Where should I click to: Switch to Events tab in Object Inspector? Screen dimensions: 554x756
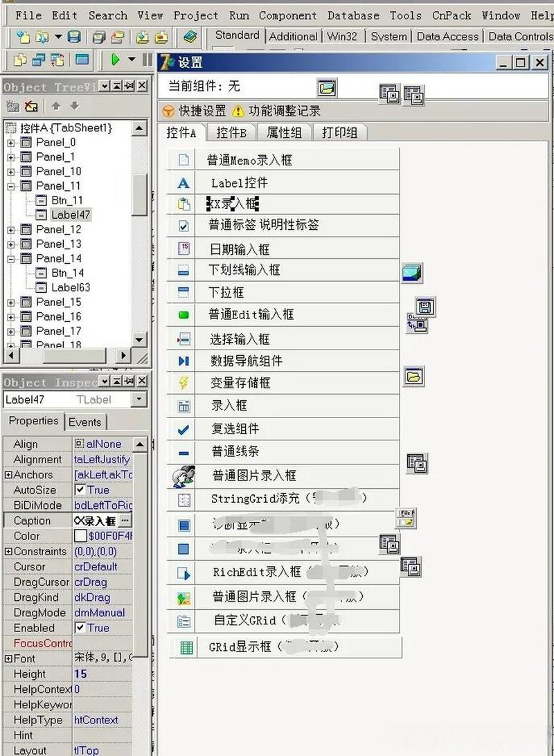[85, 422]
